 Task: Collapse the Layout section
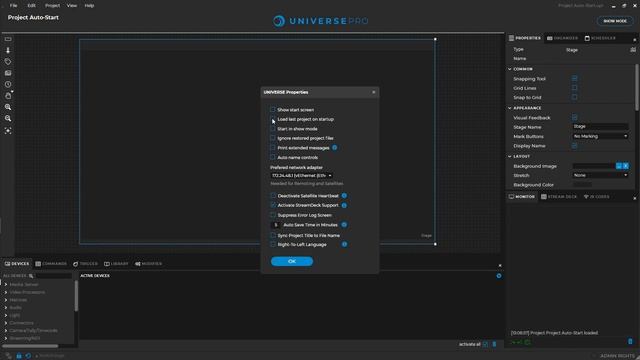click(x=510, y=156)
